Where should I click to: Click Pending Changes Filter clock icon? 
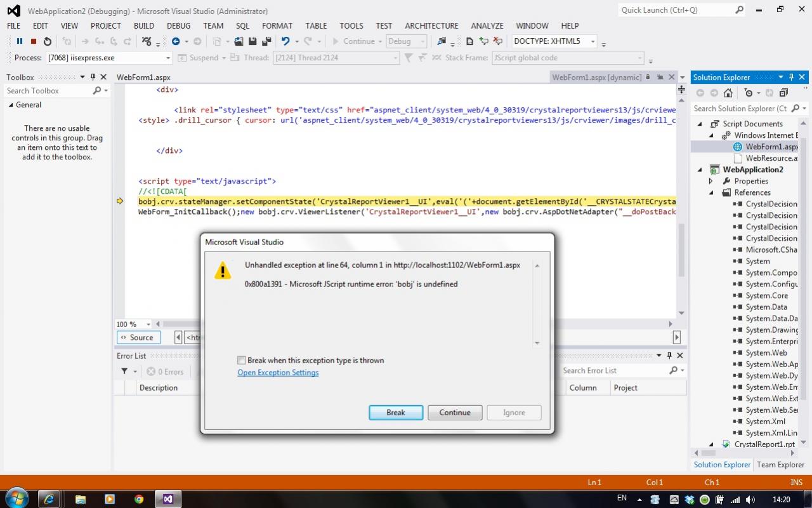pyautogui.click(x=749, y=93)
